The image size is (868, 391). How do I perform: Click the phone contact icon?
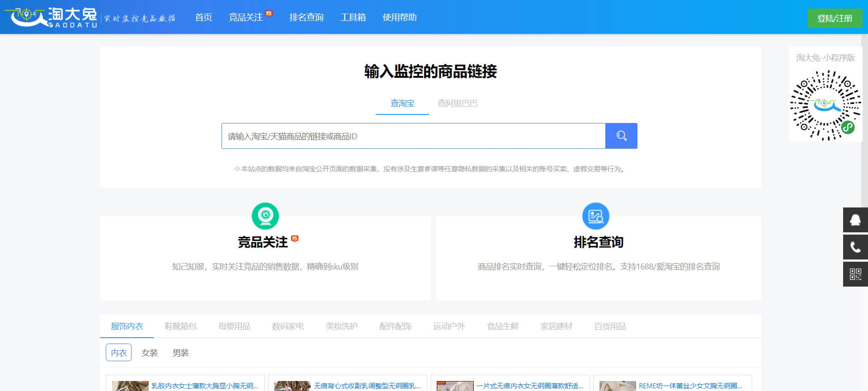[855, 247]
